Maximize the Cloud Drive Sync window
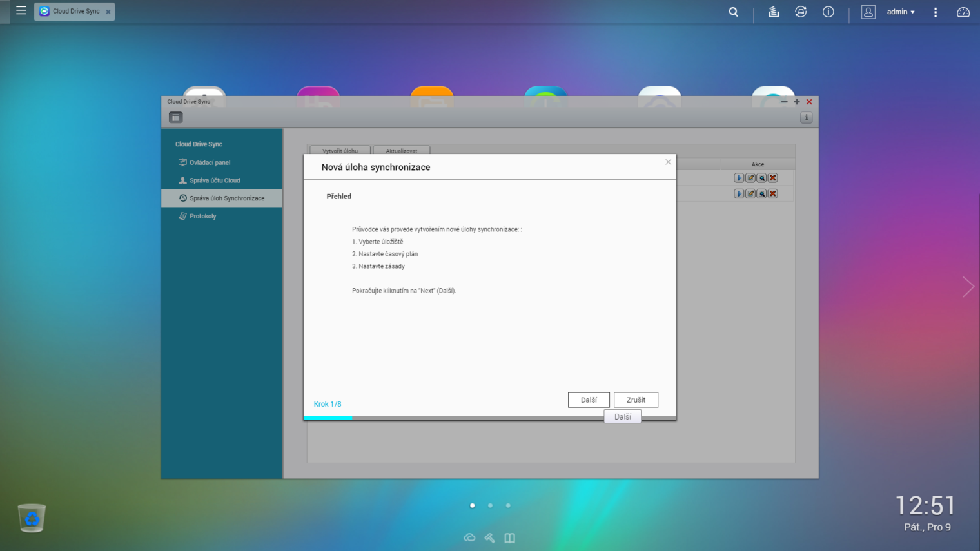Viewport: 980px width, 551px height. pos(797,102)
